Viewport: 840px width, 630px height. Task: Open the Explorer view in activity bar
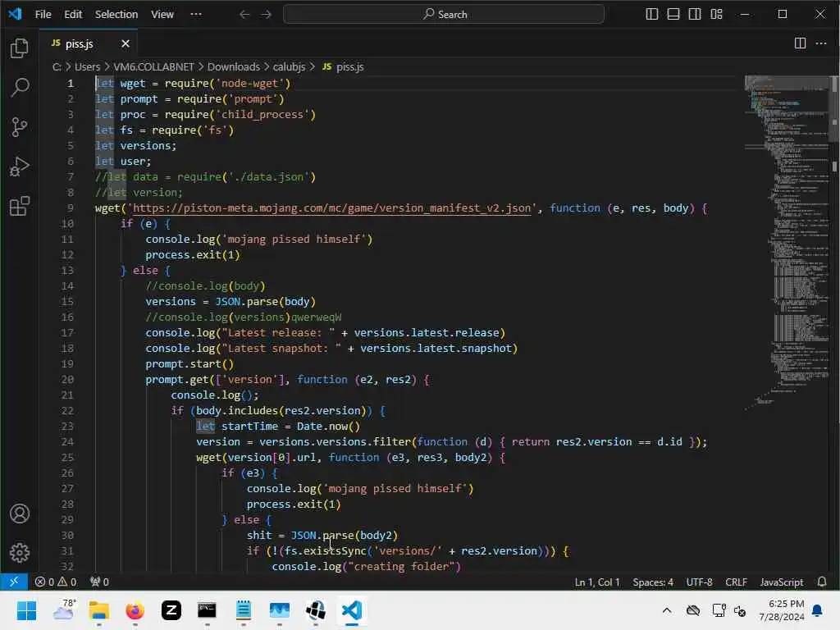pos(20,48)
